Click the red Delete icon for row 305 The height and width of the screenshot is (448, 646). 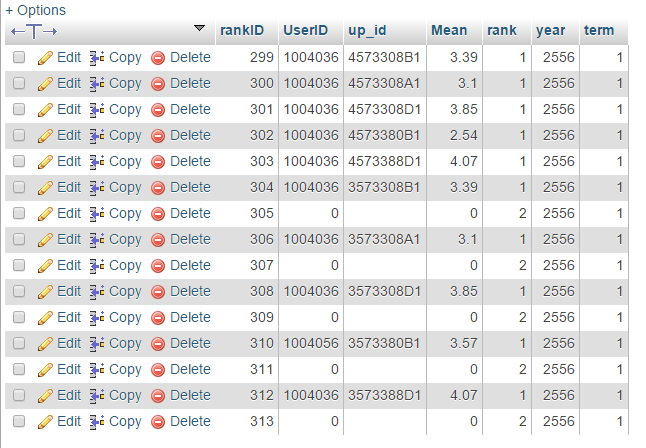[158, 214]
